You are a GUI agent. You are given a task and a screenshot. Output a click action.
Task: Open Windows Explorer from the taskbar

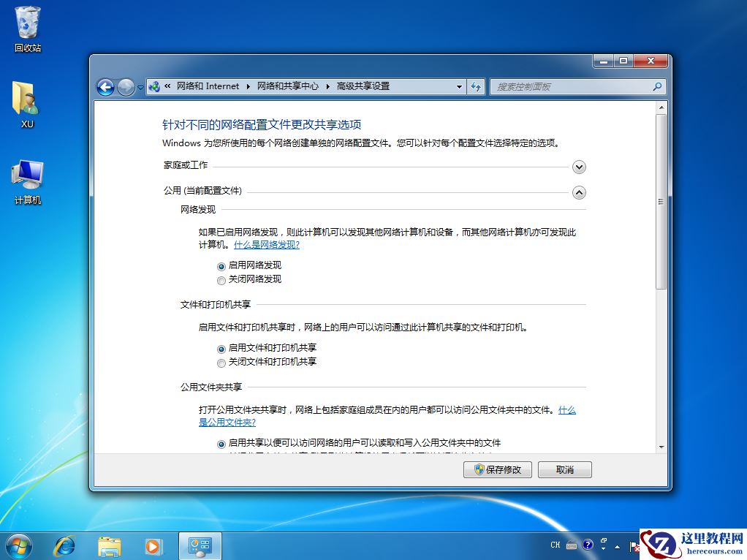tap(109, 545)
